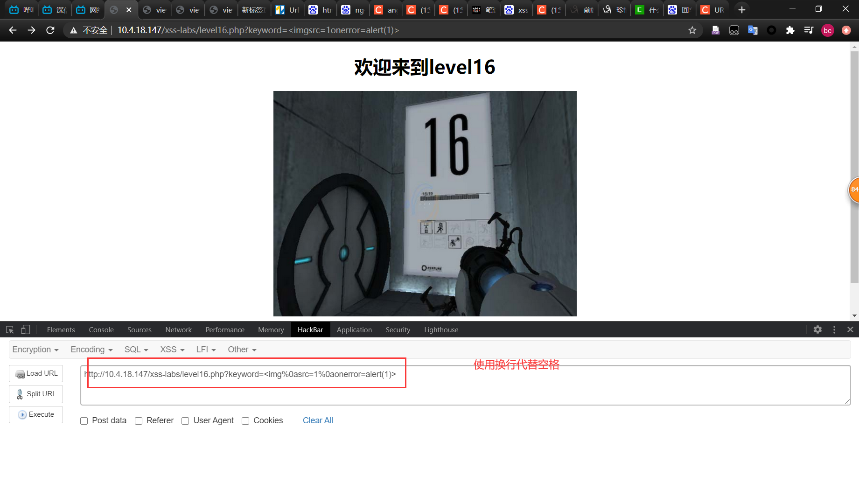Reload the current page
859x504 pixels.
click(50, 30)
